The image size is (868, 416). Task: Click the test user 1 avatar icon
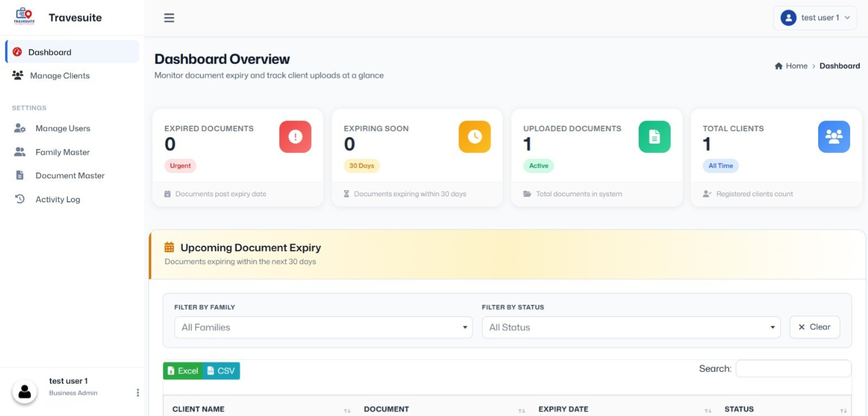tap(788, 18)
